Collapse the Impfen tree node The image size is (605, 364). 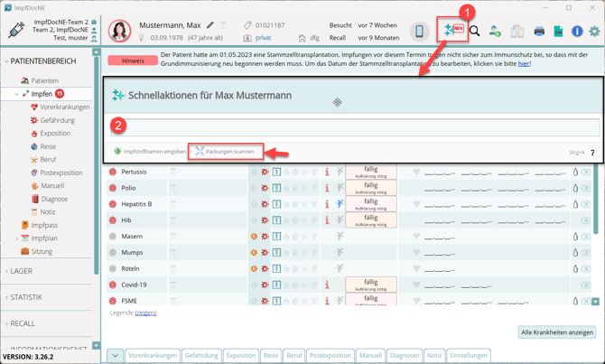[16, 94]
